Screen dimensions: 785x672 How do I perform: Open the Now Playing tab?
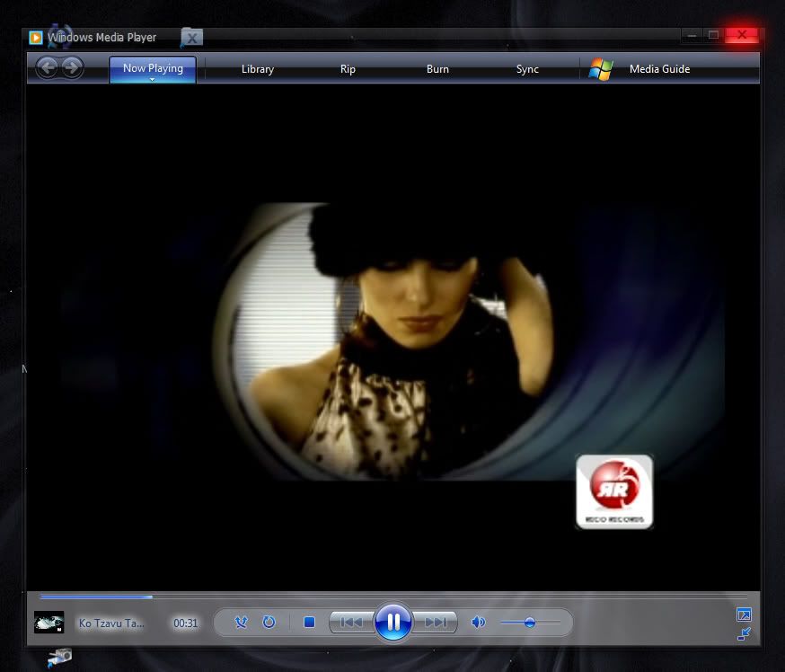point(153,68)
